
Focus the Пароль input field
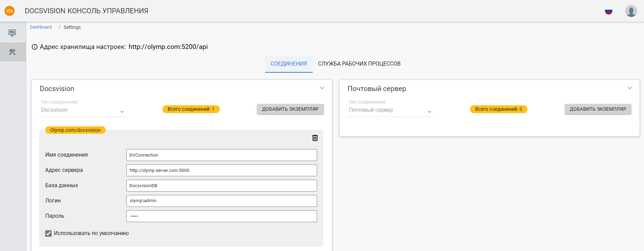222,216
